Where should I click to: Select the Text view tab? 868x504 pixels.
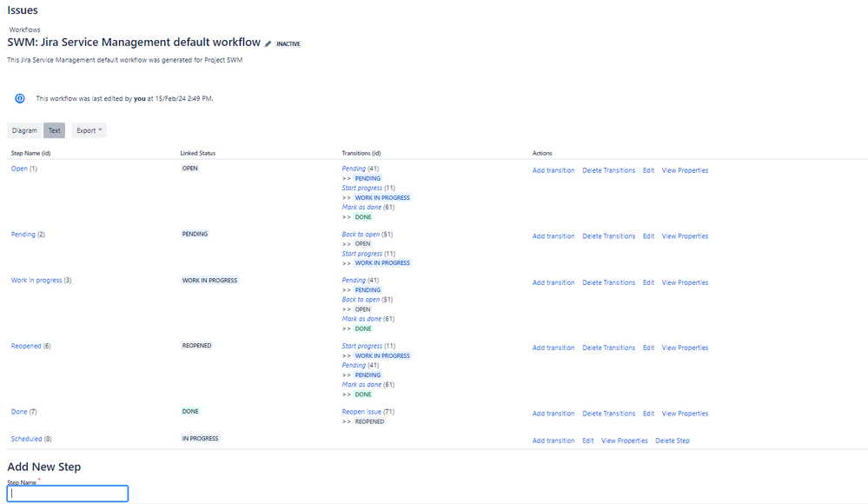pyautogui.click(x=54, y=130)
